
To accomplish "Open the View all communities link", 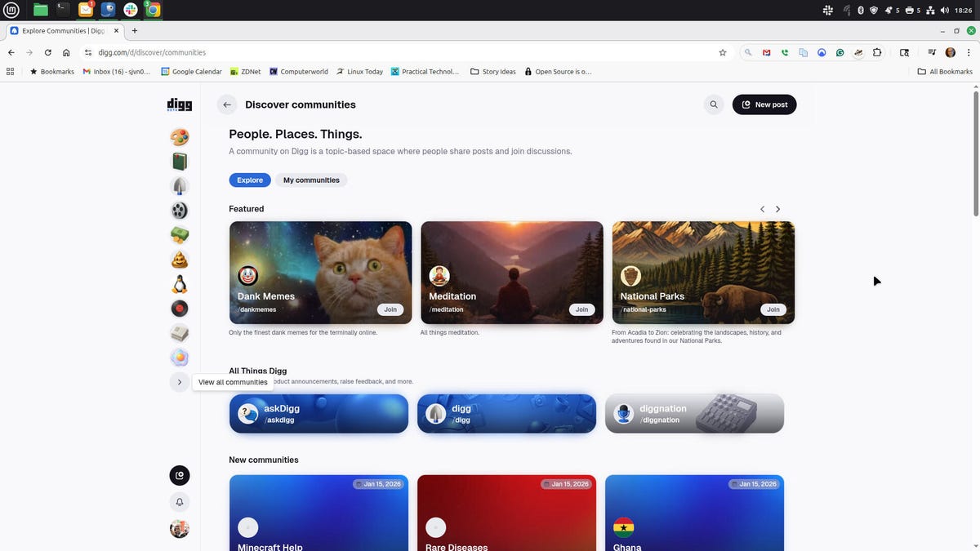I will pos(232,381).
